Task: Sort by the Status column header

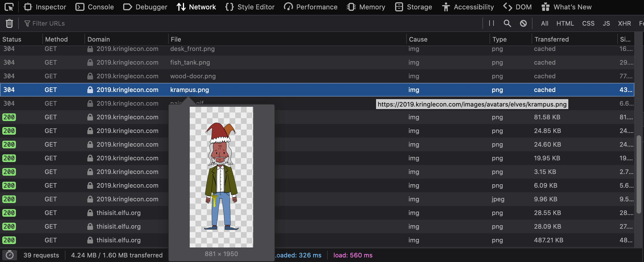Action: [21, 39]
